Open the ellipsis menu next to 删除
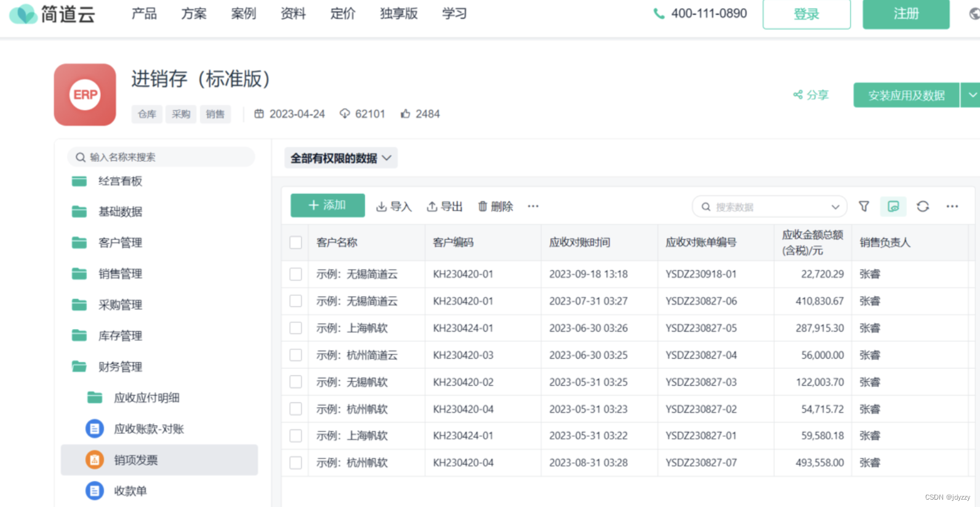 tap(533, 206)
